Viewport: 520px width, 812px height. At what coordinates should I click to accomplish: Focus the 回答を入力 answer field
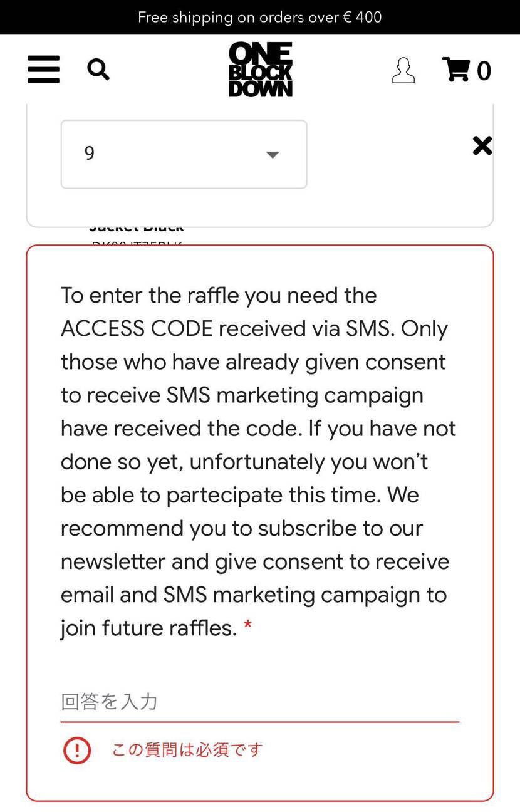coord(259,702)
